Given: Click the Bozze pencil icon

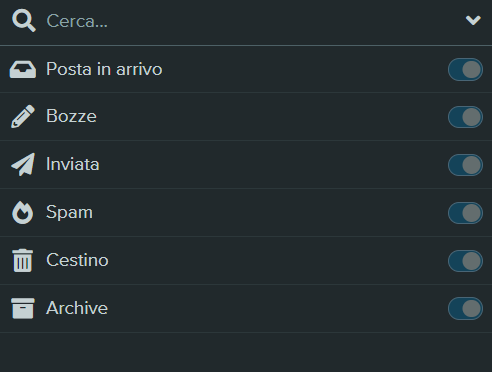Looking at the screenshot, I should (x=23, y=116).
